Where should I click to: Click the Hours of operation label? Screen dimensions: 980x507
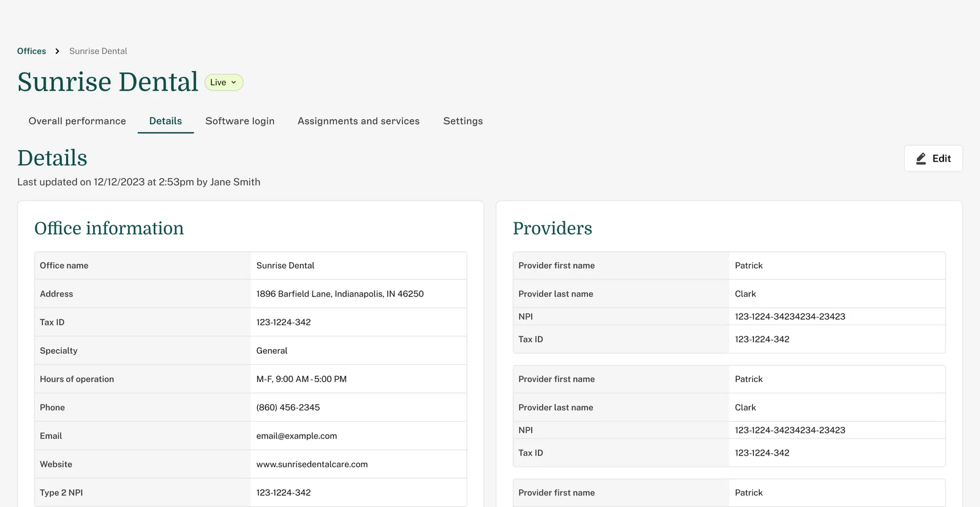77,379
